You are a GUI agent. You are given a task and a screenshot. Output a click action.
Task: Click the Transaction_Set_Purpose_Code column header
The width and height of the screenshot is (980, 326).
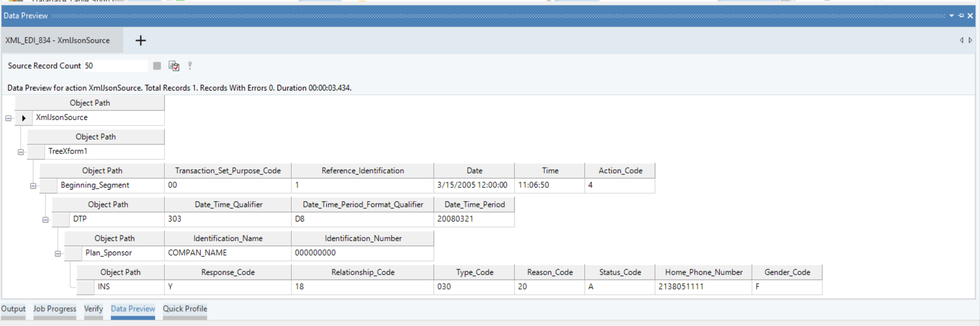click(228, 171)
